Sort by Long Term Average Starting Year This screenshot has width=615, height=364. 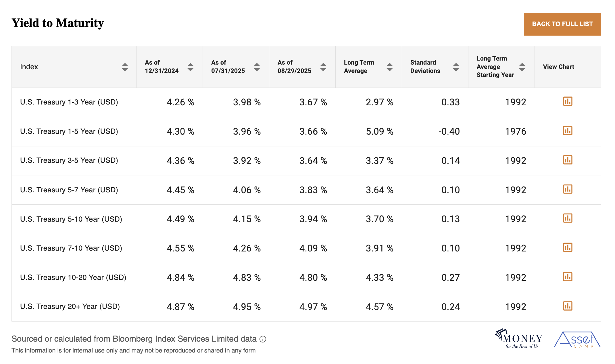click(522, 67)
